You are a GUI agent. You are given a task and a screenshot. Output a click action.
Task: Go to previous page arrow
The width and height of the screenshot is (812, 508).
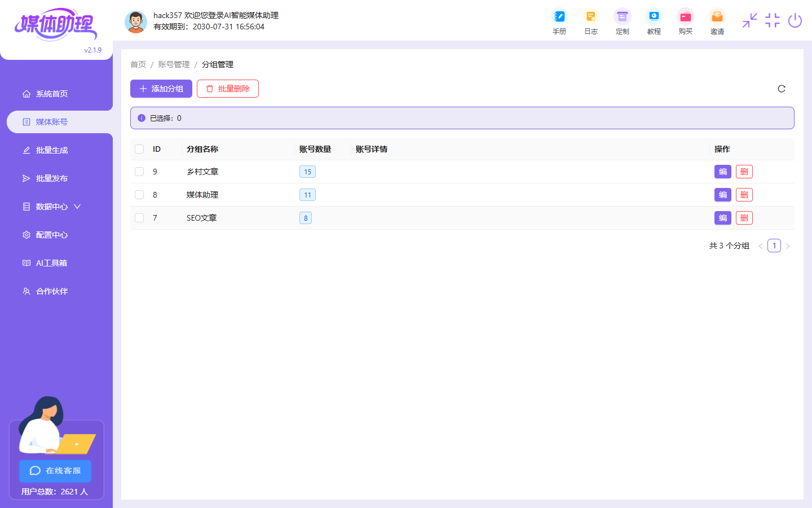coord(760,246)
